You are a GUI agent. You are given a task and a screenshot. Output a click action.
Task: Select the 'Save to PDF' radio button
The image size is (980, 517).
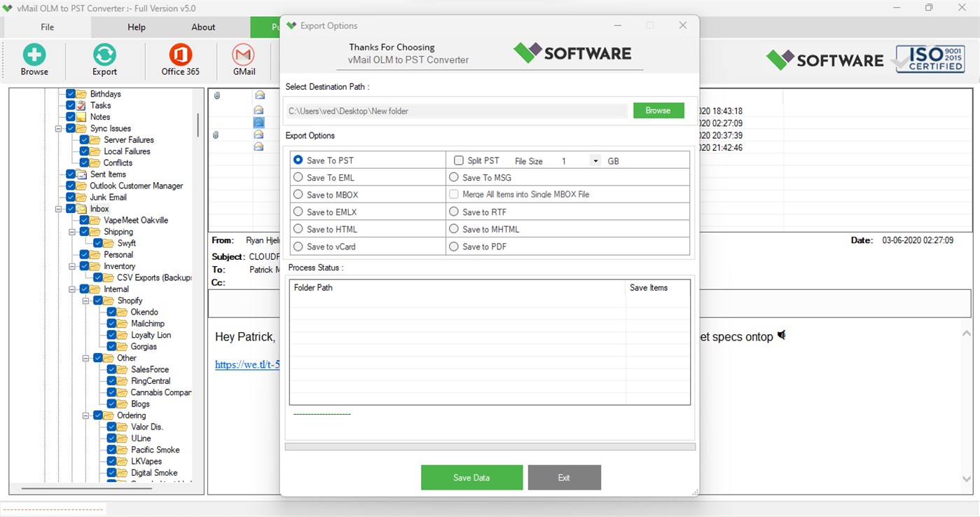454,247
